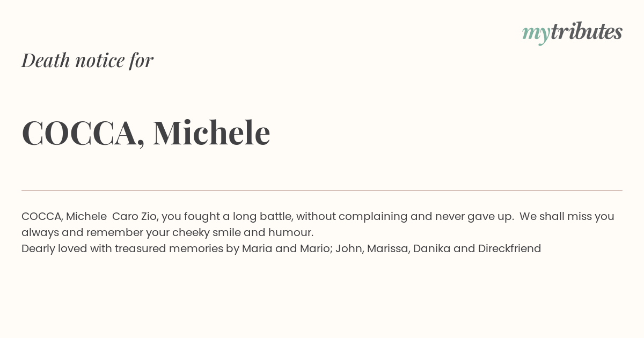This screenshot has height=338, width=644.
Task: Click the name "Michele" in large title
Action: tap(211, 132)
